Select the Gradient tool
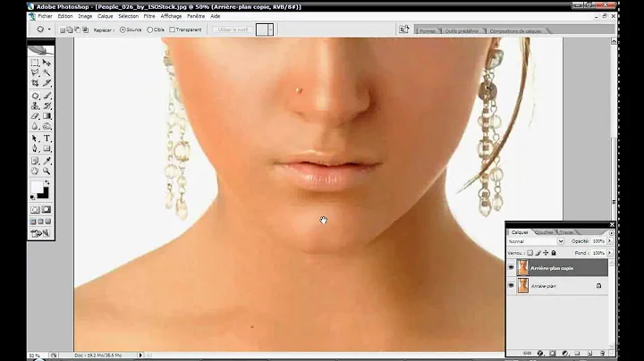Viewport: 644px width, 361px height. (47, 116)
